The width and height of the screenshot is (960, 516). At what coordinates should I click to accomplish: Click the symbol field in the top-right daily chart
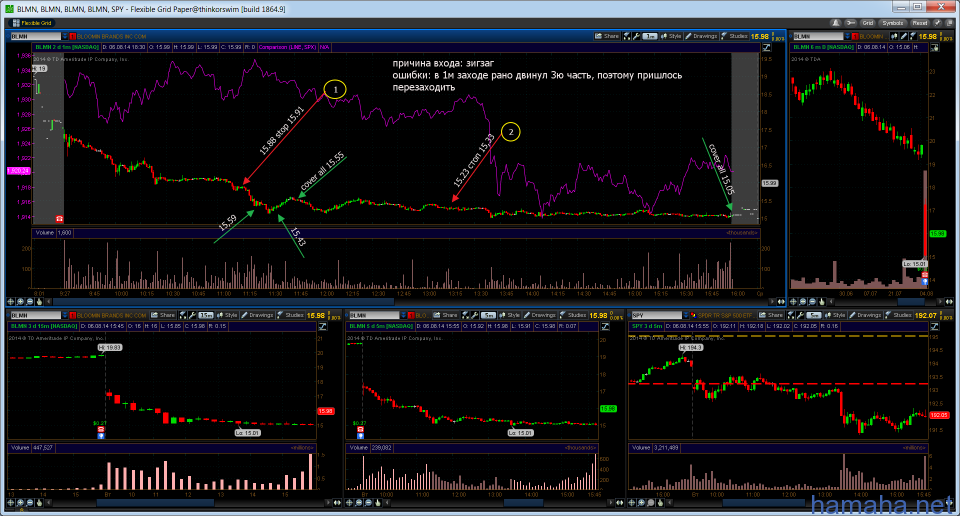coord(818,36)
